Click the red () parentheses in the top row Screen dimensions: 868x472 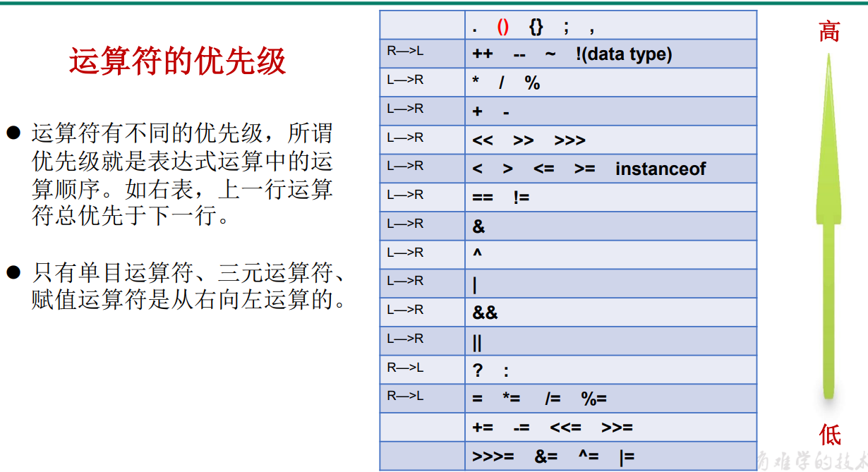click(502, 27)
